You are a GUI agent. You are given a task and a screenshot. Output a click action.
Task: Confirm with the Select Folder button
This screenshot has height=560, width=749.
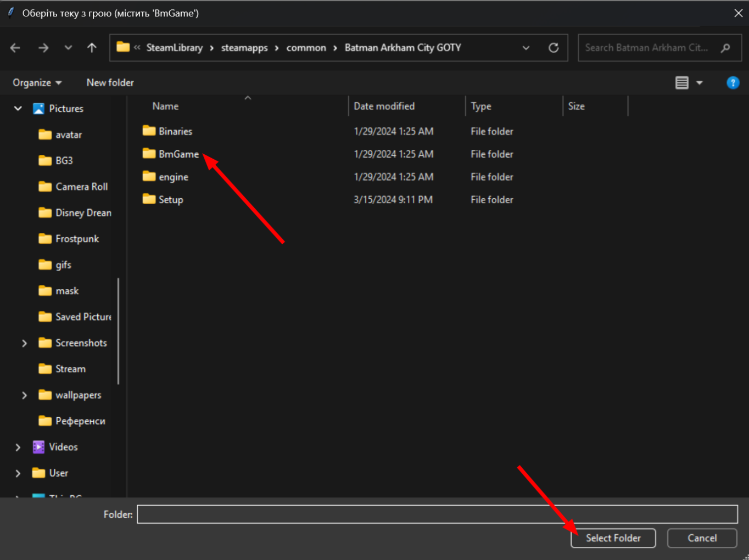[x=613, y=538]
